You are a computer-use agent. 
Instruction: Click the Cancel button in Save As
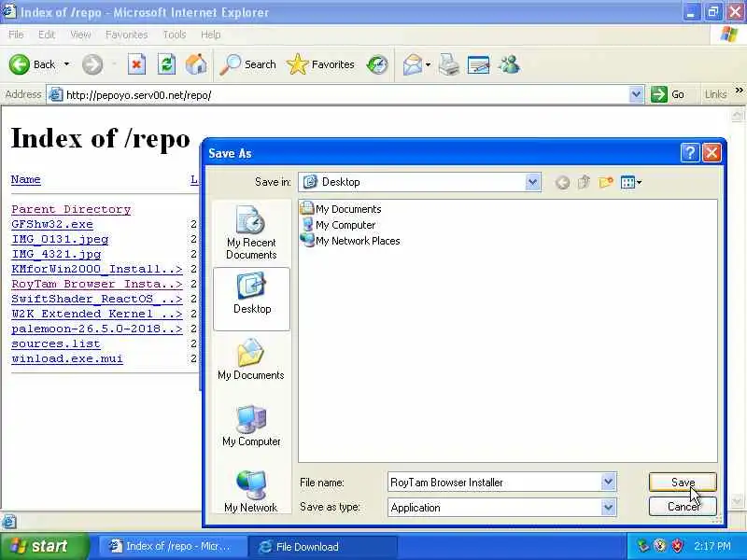683,506
